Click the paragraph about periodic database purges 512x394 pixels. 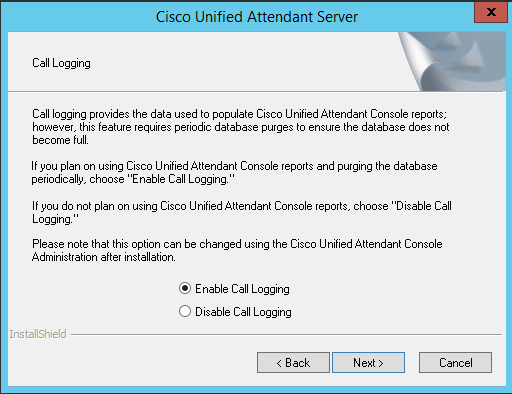pyautogui.click(x=241, y=127)
